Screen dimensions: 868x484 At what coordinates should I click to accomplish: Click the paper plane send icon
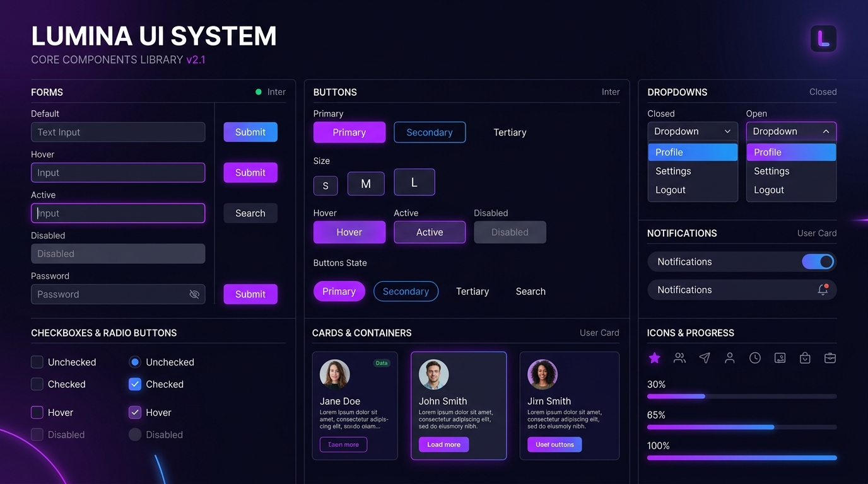click(705, 358)
